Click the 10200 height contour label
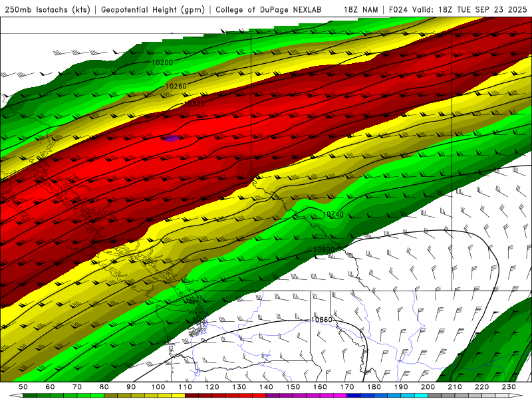The width and height of the screenshot is (532, 399). (162, 63)
